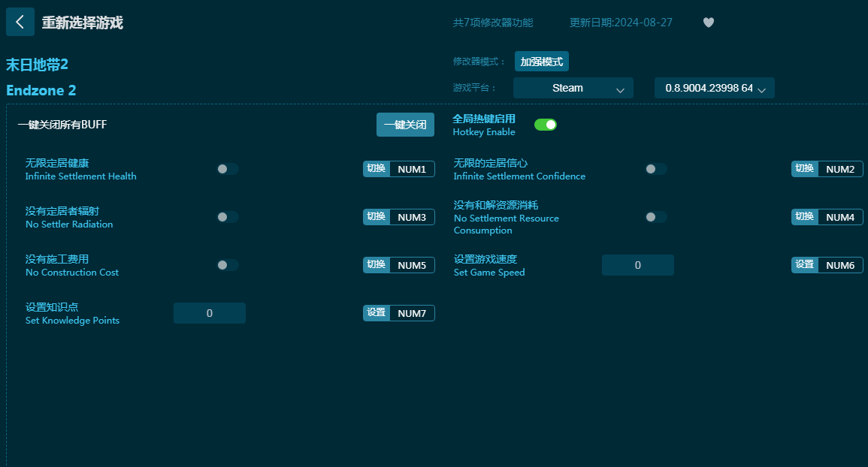Enable No Settlement Resource Consumption switch
The width and height of the screenshot is (868, 467).
655,217
